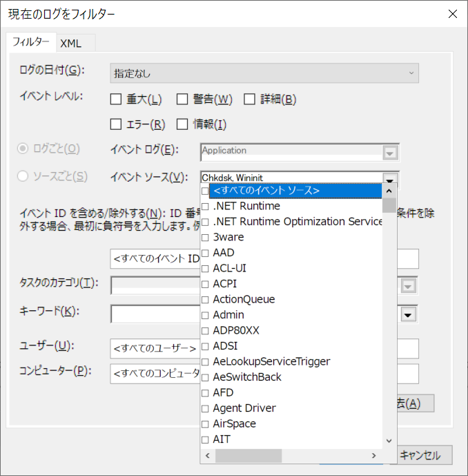Check .NET Runtime Optimization Service source
The height and width of the screenshot is (476, 468).
(205, 222)
